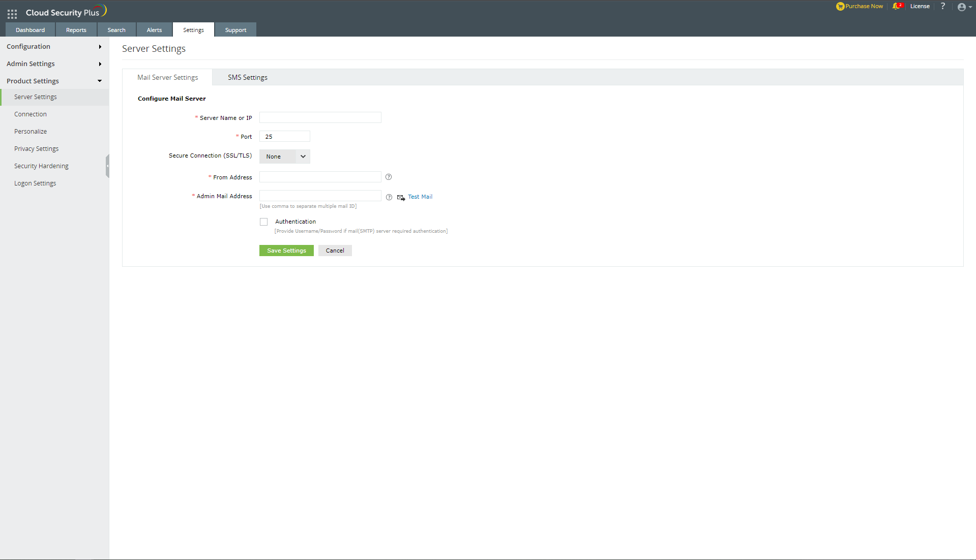976x560 pixels.
Task: Go to the Reports tab
Action: point(76,29)
